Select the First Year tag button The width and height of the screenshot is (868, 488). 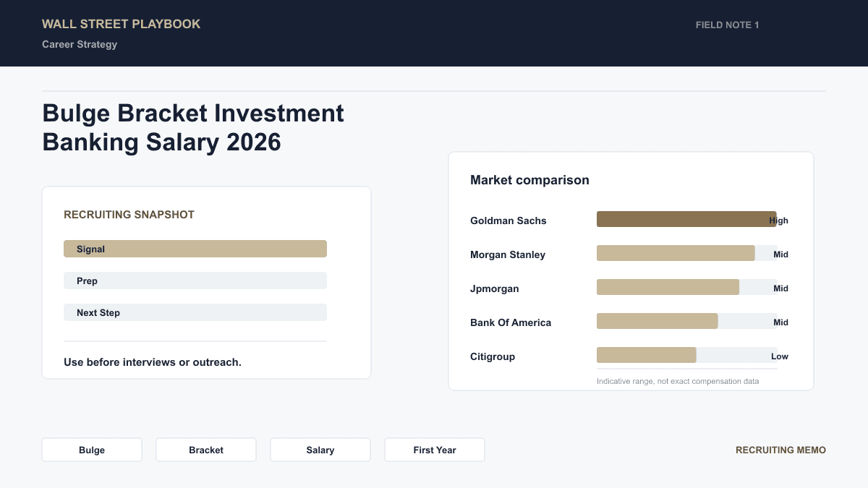click(435, 450)
